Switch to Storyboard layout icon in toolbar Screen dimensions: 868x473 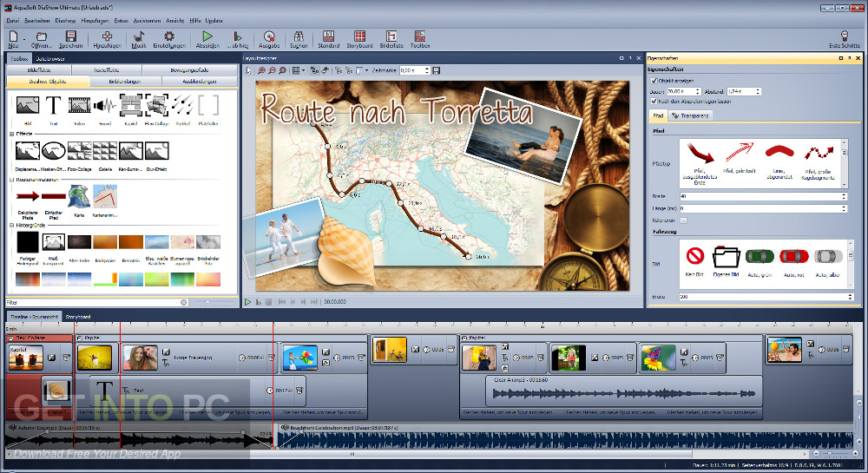click(360, 36)
